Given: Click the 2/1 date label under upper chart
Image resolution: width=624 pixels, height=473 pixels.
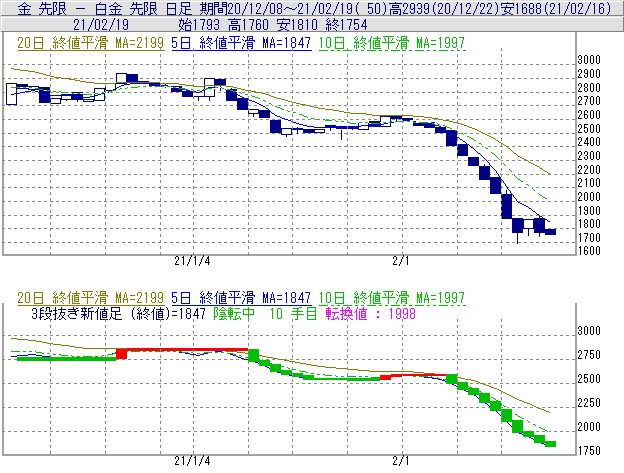Looking at the screenshot, I should [401, 261].
